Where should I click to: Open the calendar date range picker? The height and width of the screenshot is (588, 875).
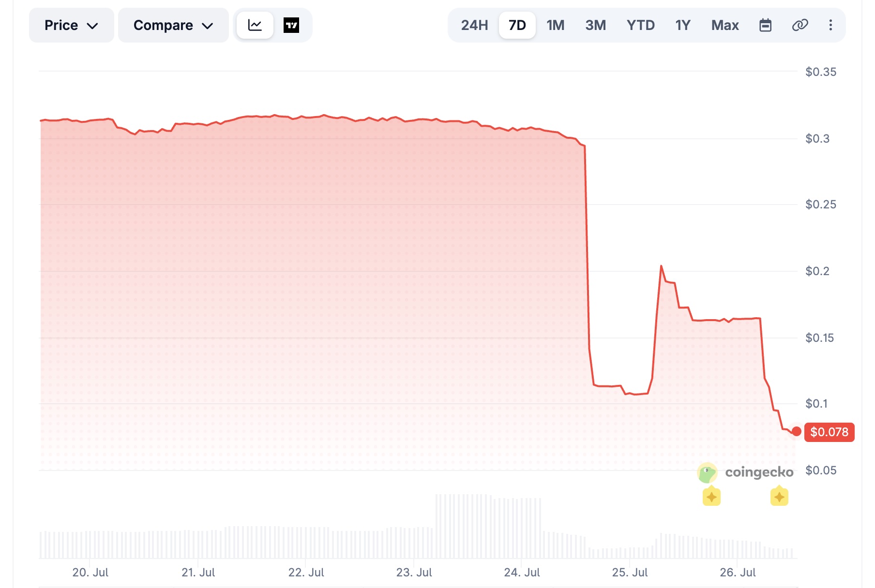[765, 25]
